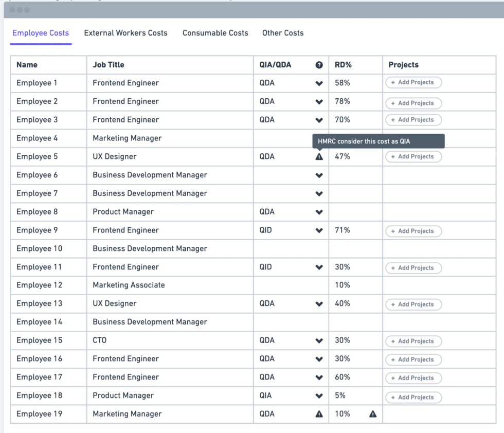Click Employee 12's name cell
This screenshot has height=433, width=504.
point(48,285)
